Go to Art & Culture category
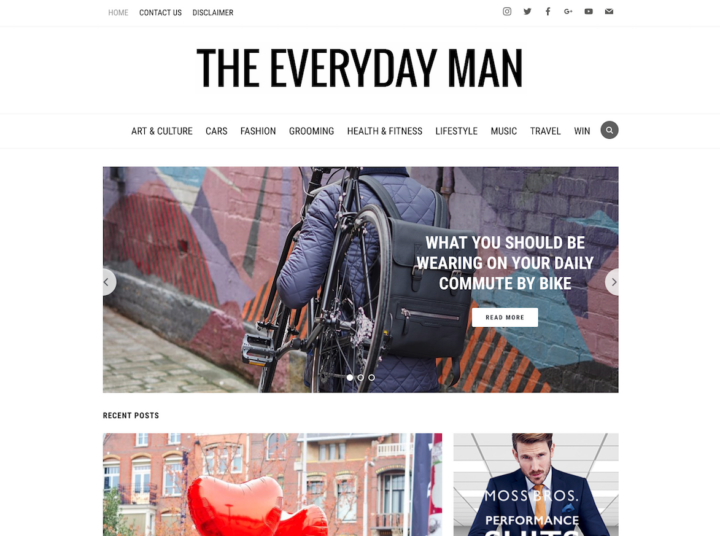The height and width of the screenshot is (536, 720). click(162, 131)
